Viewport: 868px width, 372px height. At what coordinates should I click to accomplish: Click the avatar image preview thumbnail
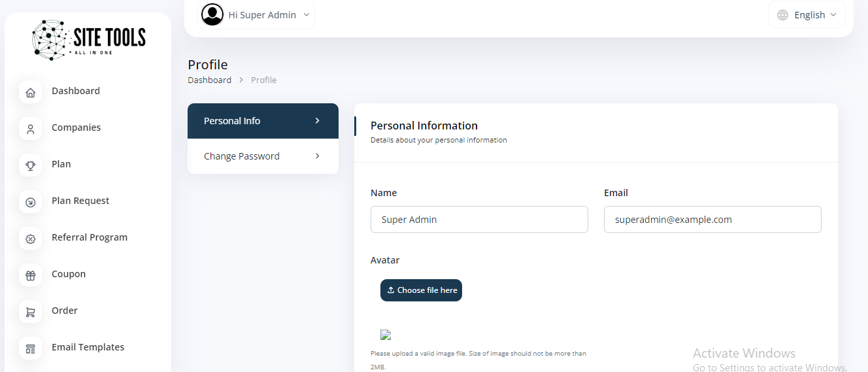tap(386, 335)
